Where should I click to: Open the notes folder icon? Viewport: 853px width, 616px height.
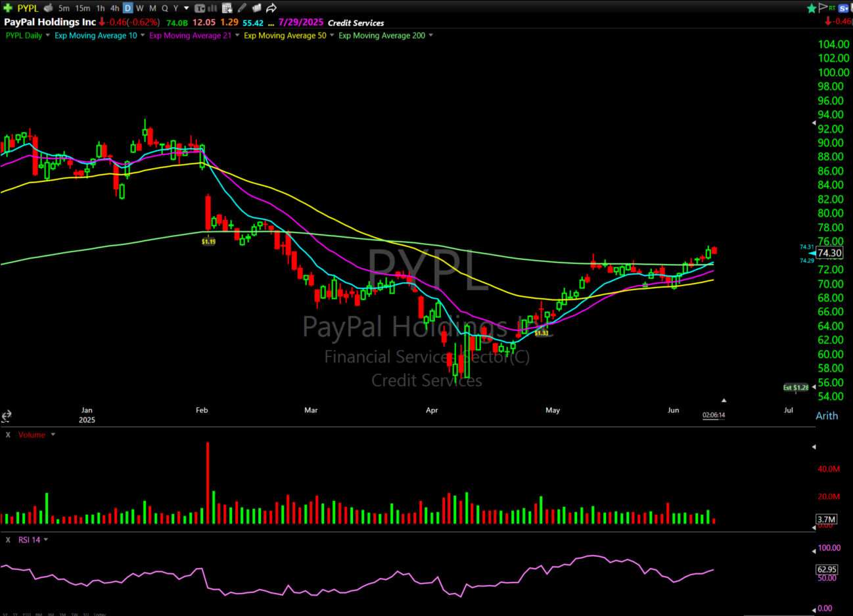(256, 8)
